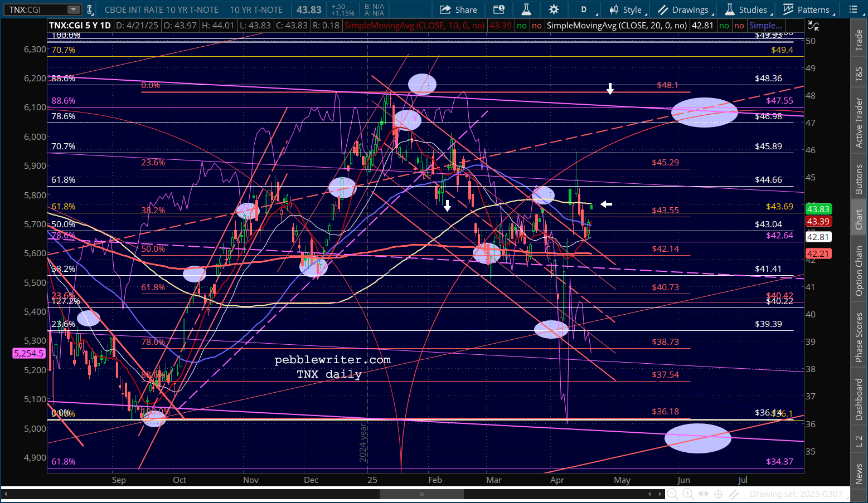The height and width of the screenshot is (503, 868).
Task: Click the H: 44.01 high value
Action: [x=217, y=26]
